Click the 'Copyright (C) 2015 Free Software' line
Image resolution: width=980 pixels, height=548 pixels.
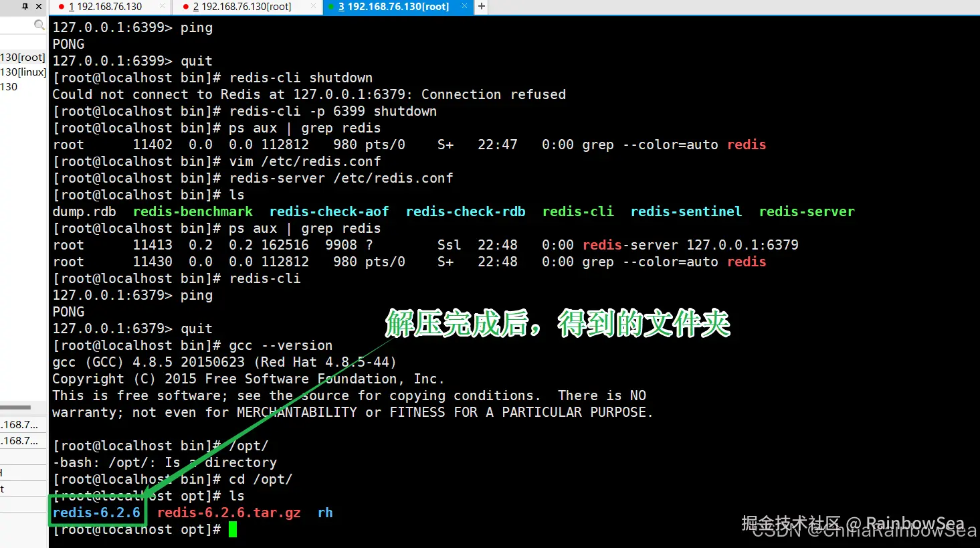[x=249, y=379]
